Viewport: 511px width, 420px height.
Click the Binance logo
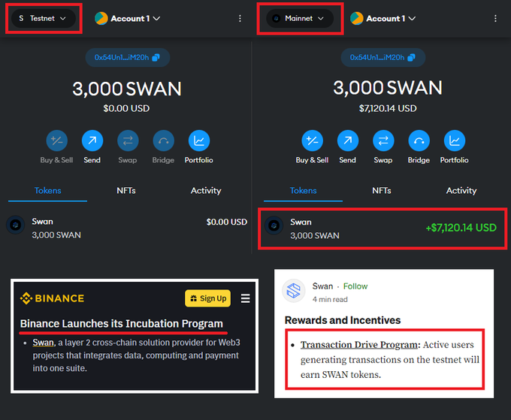[x=52, y=298]
